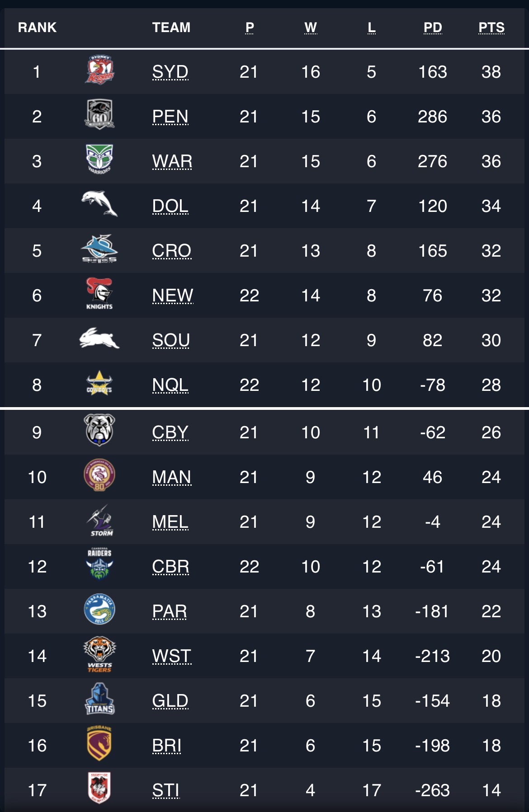Click the PD column header
The image size is (529, 812).
[x=433, y=28]
